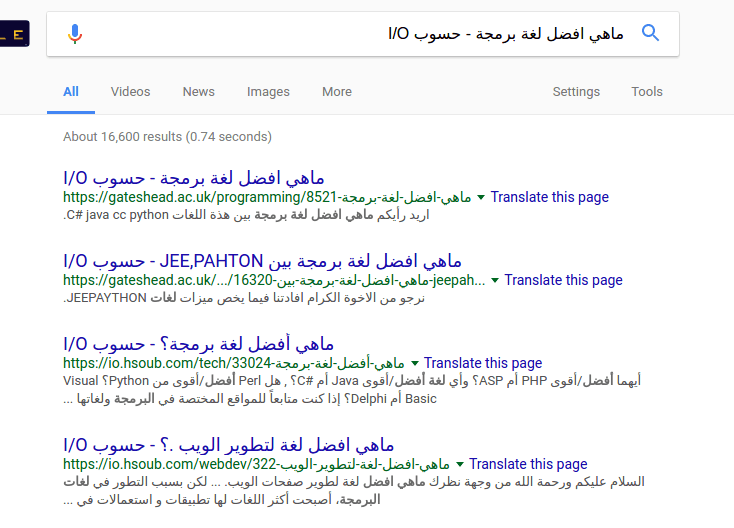Select the All results tab
The height and width of the screenshot is (528, 734).
(x=71, y=92)
